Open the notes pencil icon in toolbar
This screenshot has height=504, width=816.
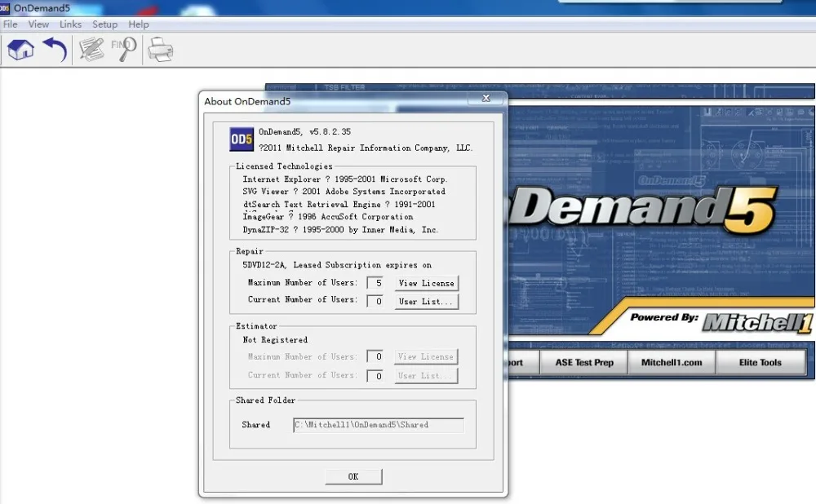[91, 50]
